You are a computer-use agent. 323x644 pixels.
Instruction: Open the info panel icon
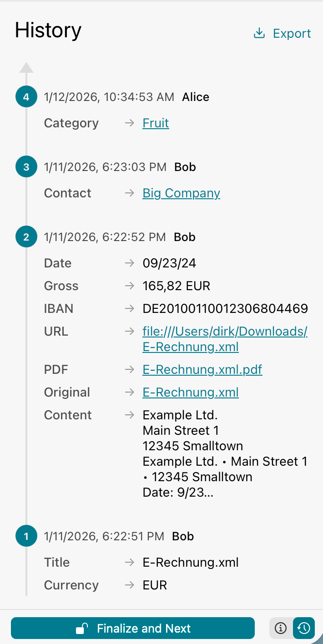click(281, 629)
